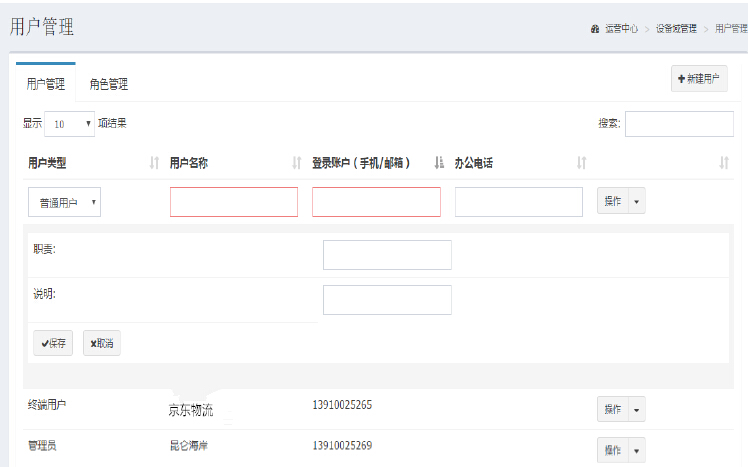Open the 设备微管理 breadcrumb link
The height and width of the screenshot is (467, 748).
[x=676, y=28]
